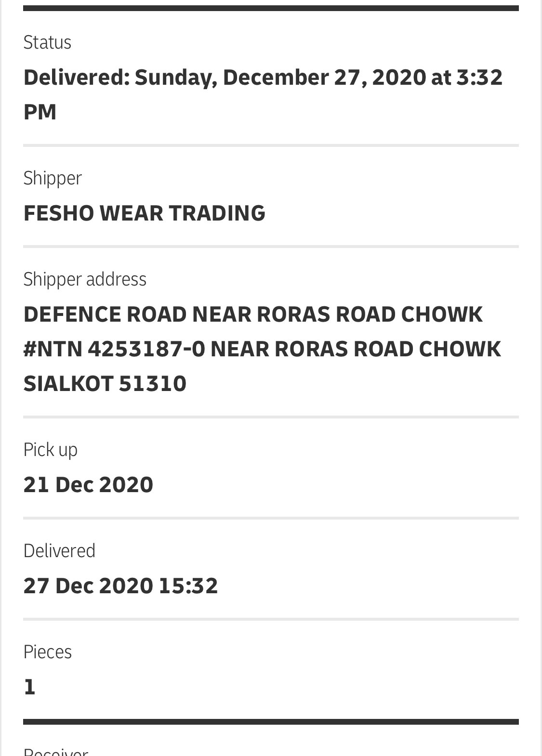Screen dimensions: 542x756
Task: Select the Pieces label
Action: [48, 652]
